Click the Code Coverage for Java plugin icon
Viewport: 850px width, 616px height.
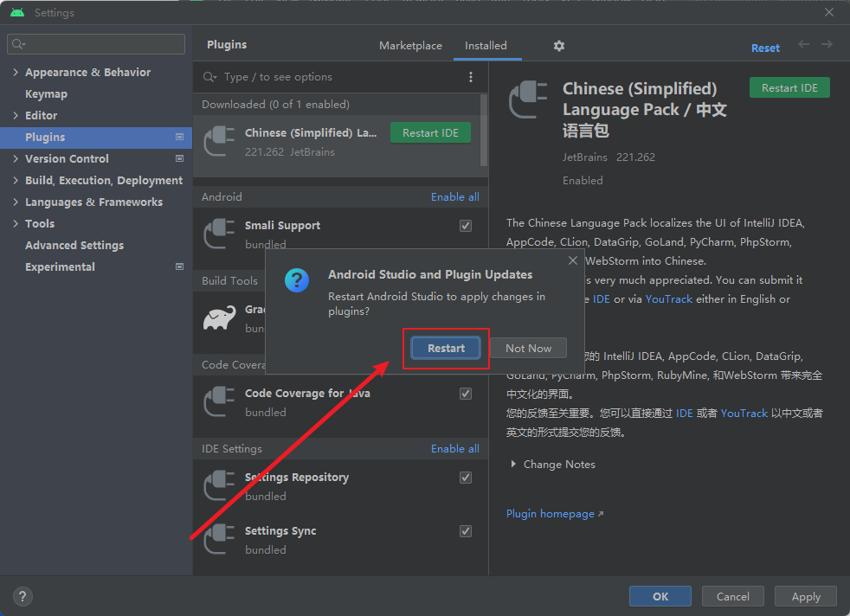pos(219,401)
